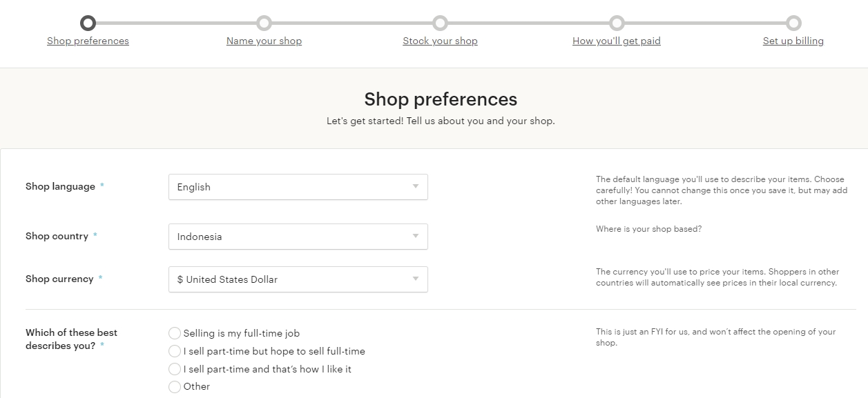Go to the Name your shop link

coord(264,41)
